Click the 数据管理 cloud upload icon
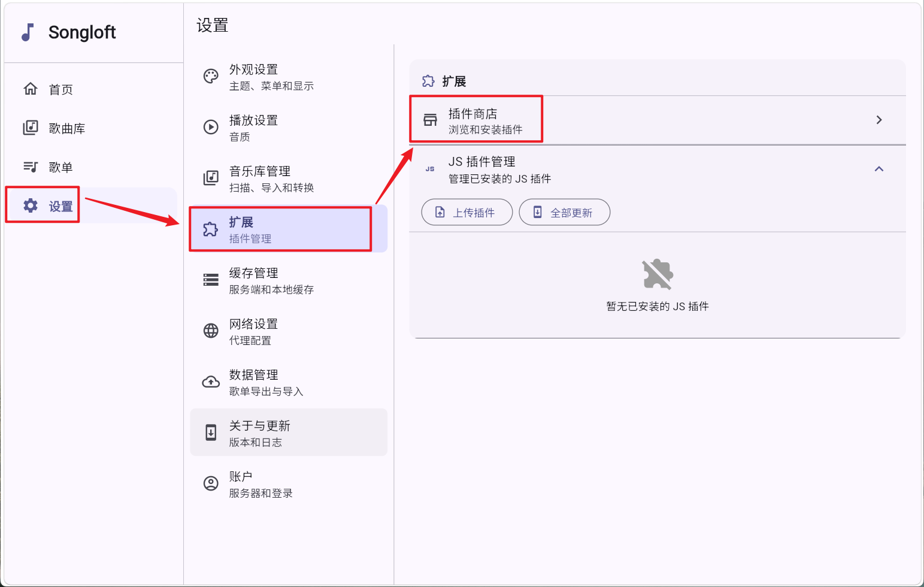 coord(211,382)
